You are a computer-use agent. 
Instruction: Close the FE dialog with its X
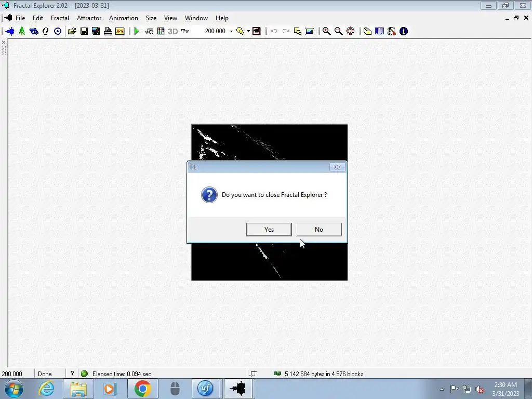pos(337,167)
